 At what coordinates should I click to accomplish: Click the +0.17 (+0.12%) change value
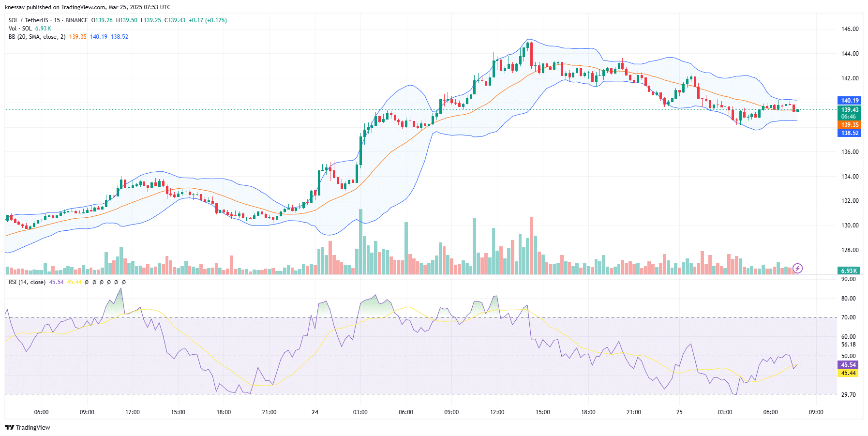pyautogui.click(x=208, y=20)
